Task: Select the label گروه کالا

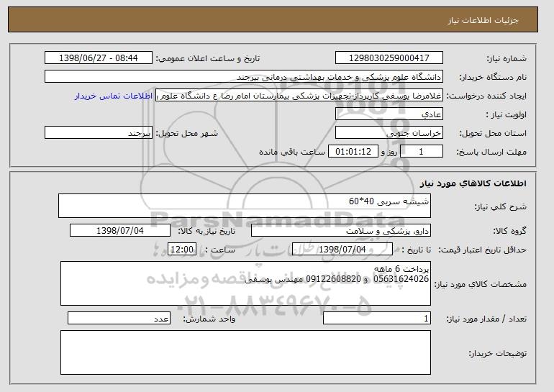Action: 509,232
